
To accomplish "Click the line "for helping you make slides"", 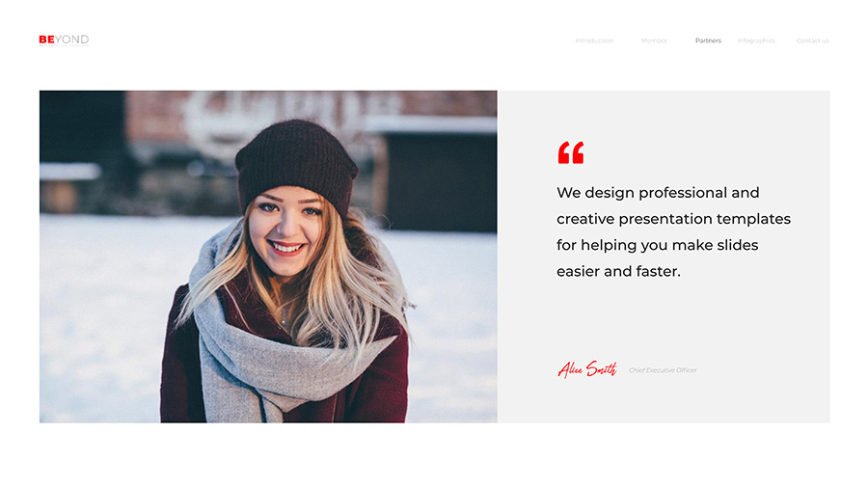I will pos(657,245).
